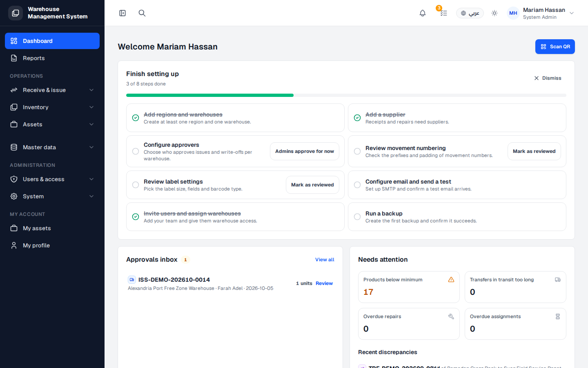
Task: Expand the System menu
Action: pyautogui.click(x=52, y=196)
